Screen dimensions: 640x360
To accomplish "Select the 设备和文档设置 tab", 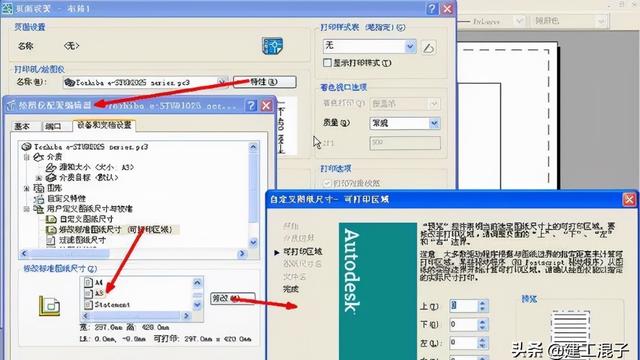I will 104,125.
